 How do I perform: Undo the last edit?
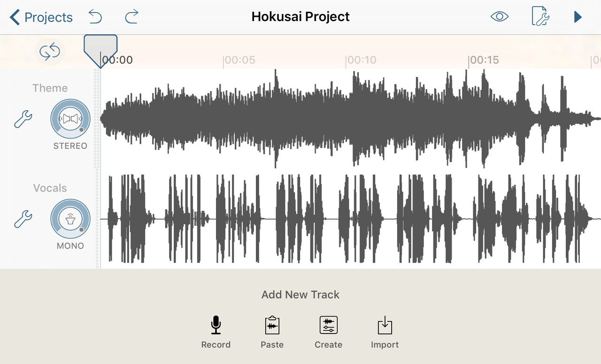pos(95,16)
